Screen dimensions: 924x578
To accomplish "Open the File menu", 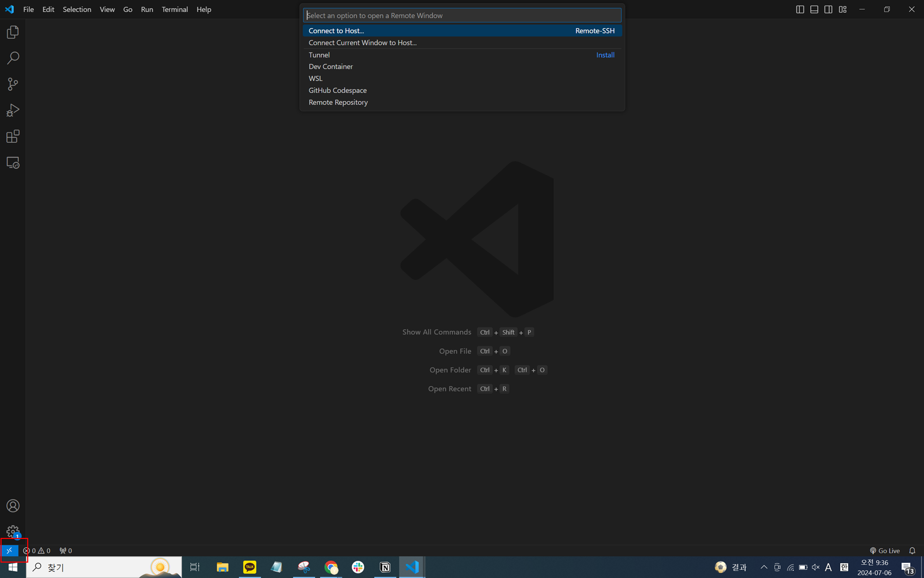I will (29, 9).
